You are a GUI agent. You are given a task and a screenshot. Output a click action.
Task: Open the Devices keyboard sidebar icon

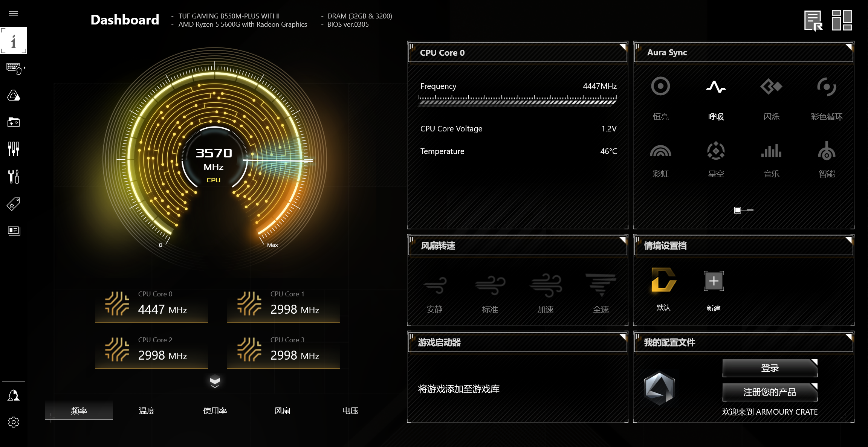14,68
